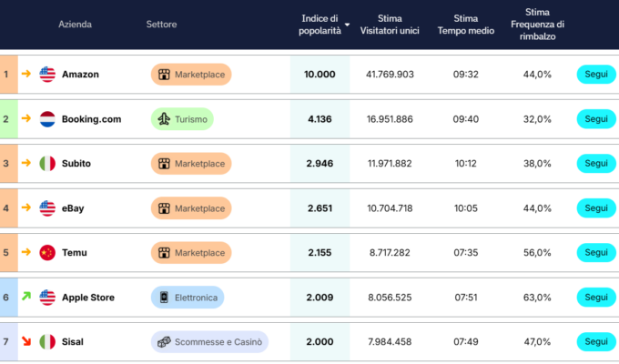Screen dimensions: 619x364
Task: Click the store icon in eBay's Marketplace tag
Action: click(x=164, y=208)
